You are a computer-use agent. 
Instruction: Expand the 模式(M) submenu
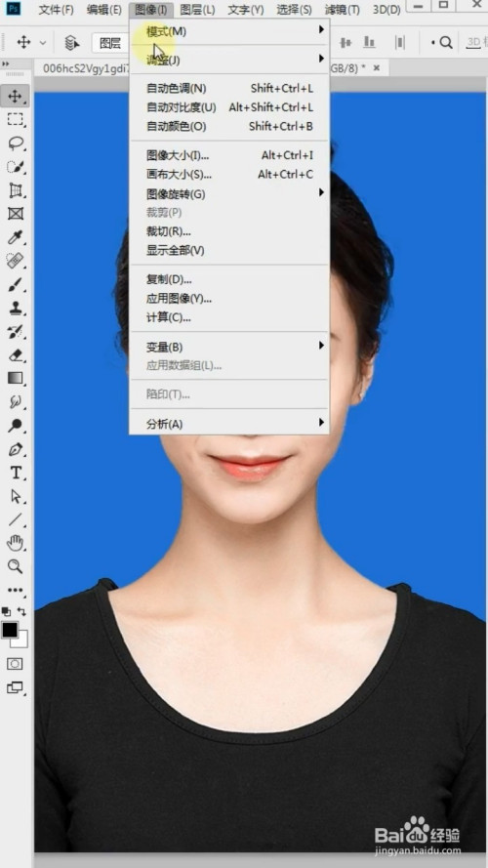tap(229, 31)
